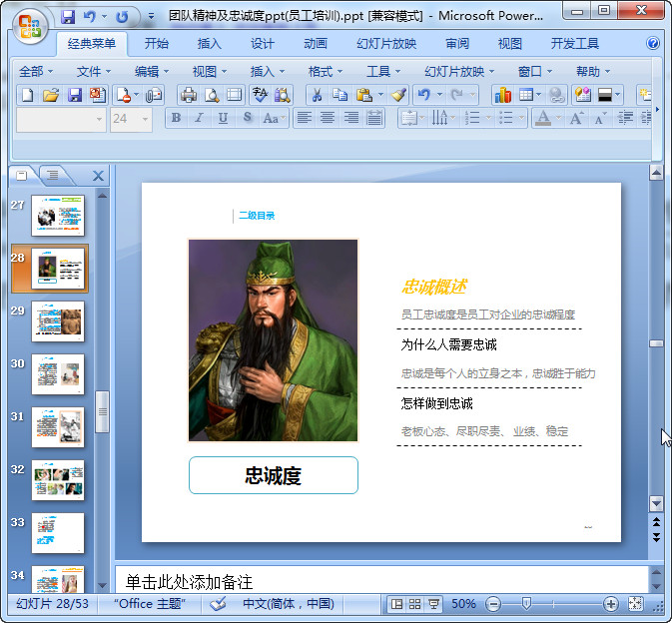
Task: Click the 50% zoom level button
Action: pos(463,604)
